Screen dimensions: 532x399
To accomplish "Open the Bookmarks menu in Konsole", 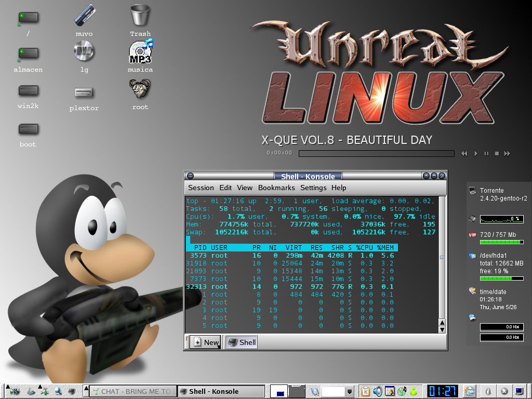I will [276, 188].
